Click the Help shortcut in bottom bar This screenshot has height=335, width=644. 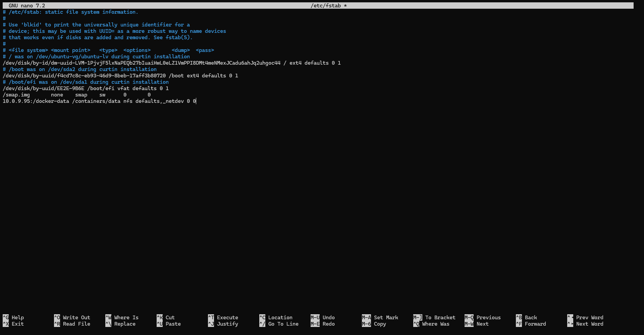tap(17, 318)
